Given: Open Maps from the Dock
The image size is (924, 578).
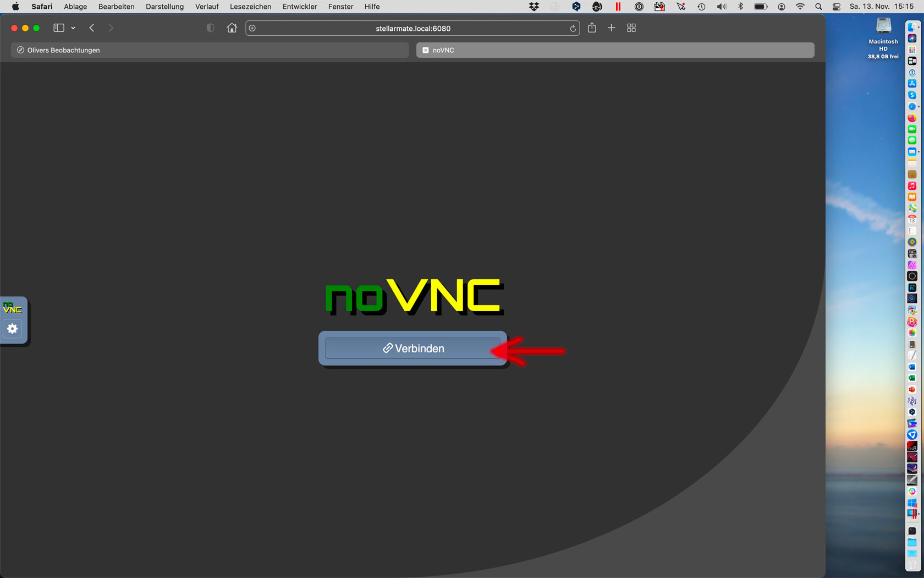Looking at the screenshot, I should (912, 208).
